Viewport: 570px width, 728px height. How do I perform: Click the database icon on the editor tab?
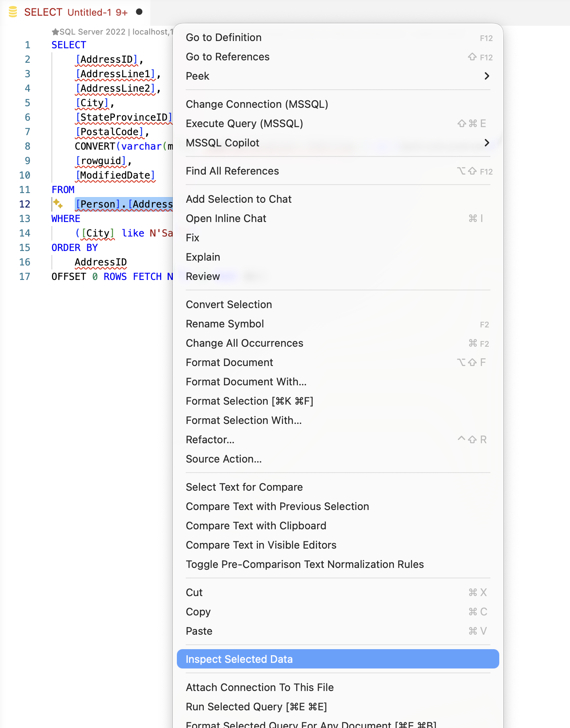point(13,12)
